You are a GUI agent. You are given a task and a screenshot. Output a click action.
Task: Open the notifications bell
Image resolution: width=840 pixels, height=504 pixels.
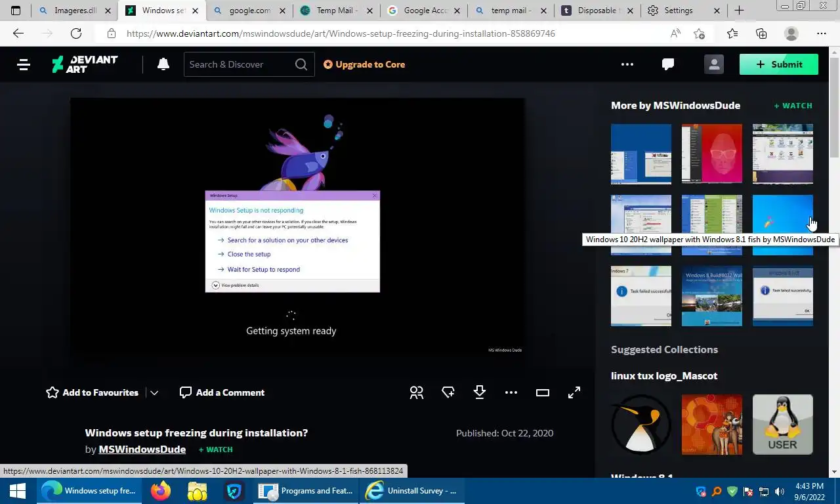(163, 64)
